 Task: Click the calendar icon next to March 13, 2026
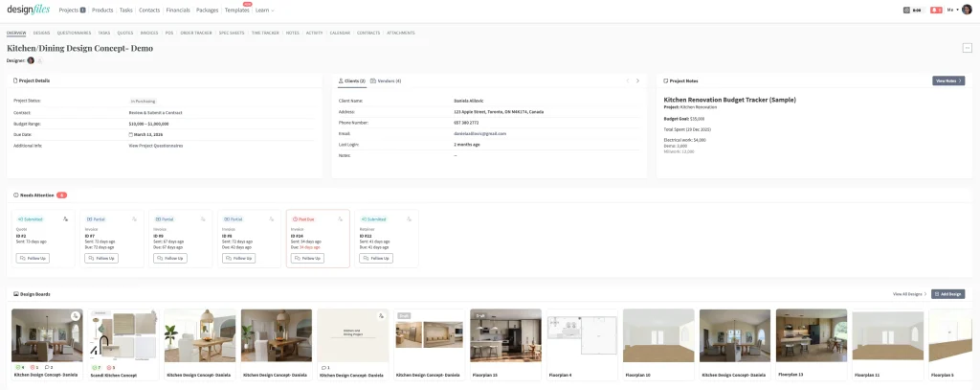click(x=130, y=134)
